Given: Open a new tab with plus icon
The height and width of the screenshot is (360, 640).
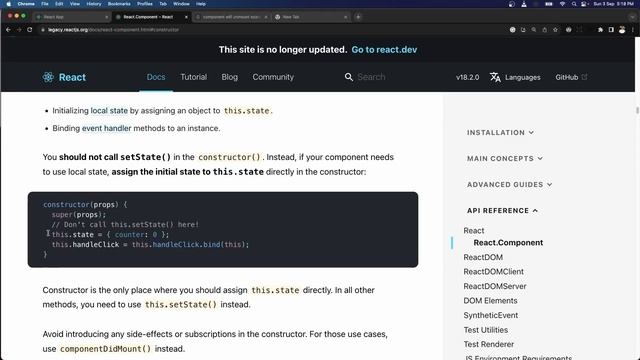Looking at the screenshot, I should [358, 17].
